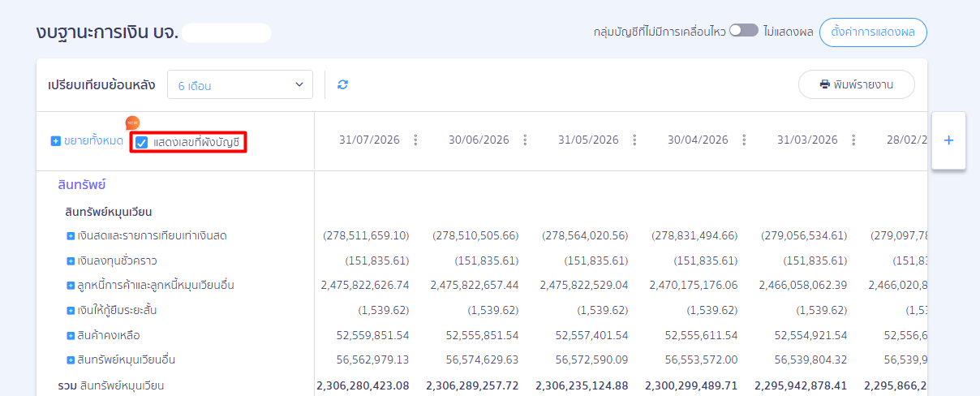
Task: Expand the เงินให้กู้ยืมระยะสั้น row
Action: (x=71, y=311)
